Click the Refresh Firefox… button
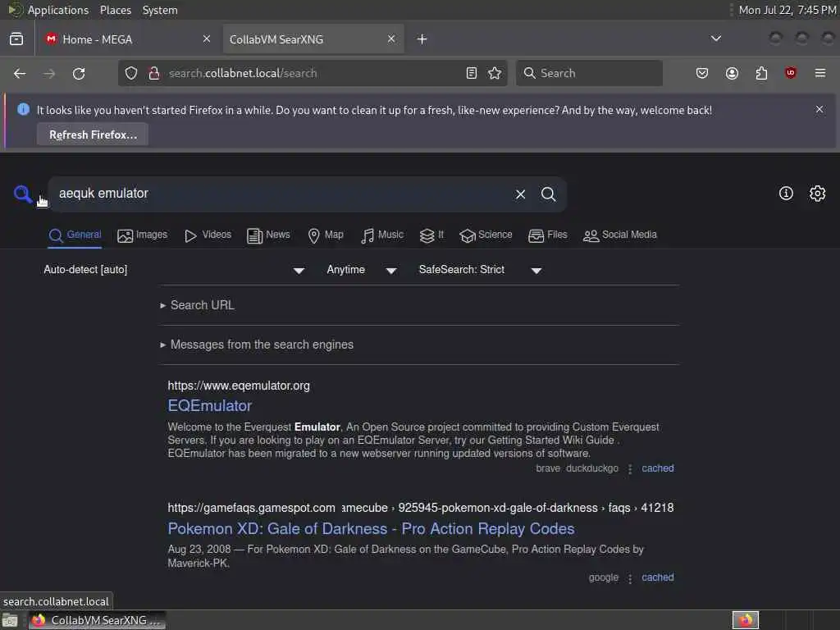The image size is (840, 630). (93, 135)
